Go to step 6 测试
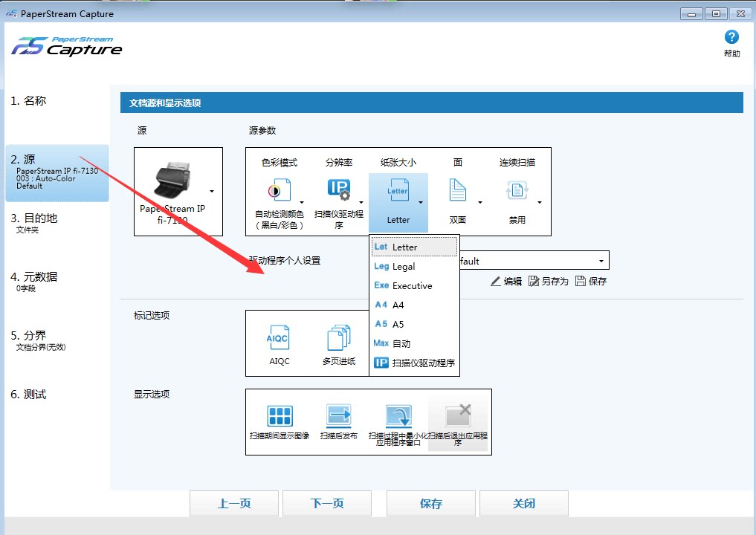 coord(28,395)
